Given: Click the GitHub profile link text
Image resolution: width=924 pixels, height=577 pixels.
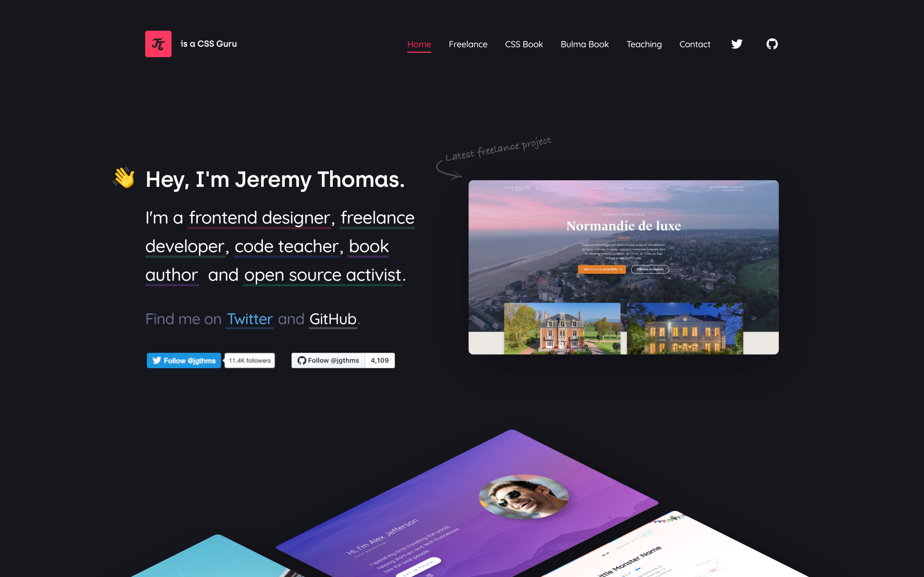Looking at the screenshot, I should (333, 318).
